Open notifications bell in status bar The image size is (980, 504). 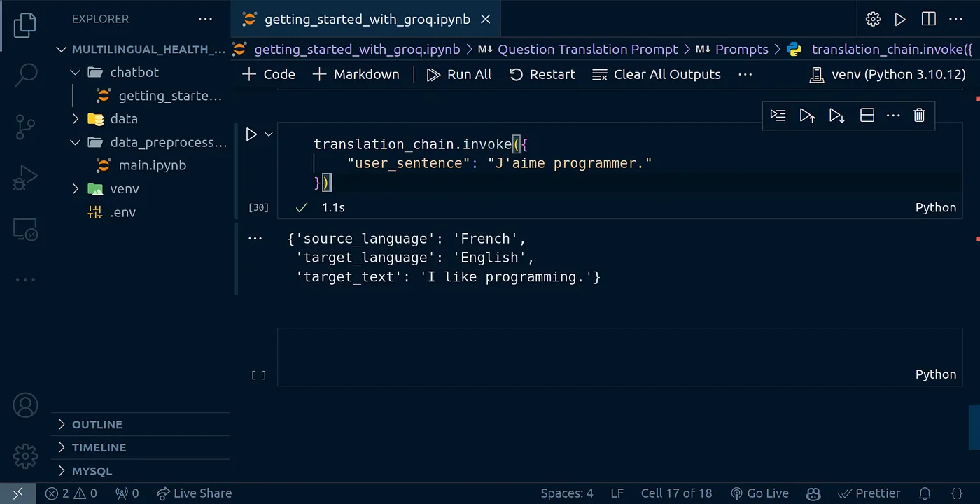click(925, 493)
